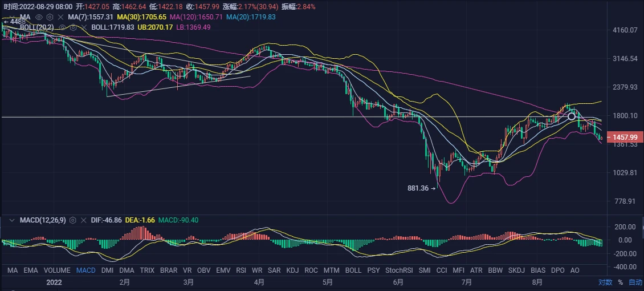Click the white circle marker on chart
The width and height of the screenshot is (644, 291).
tap(571, 117)
